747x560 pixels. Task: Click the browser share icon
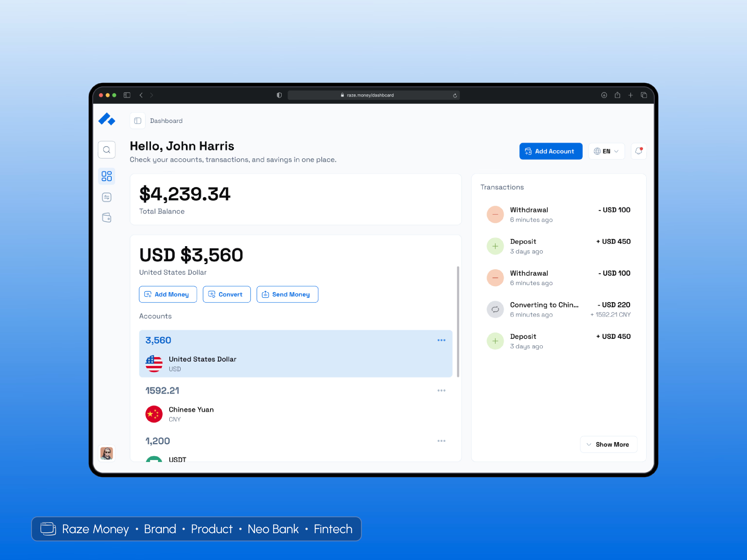pos(617,95)
